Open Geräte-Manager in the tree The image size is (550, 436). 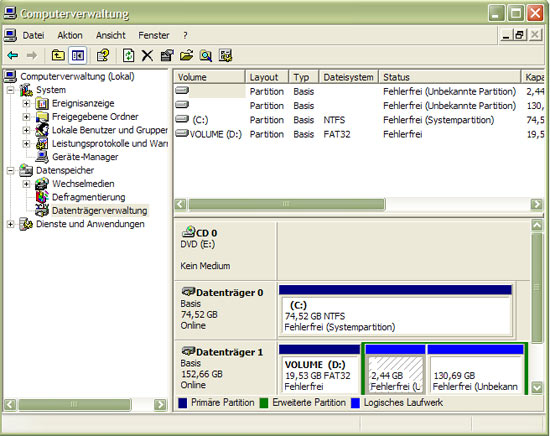(85, 157)
